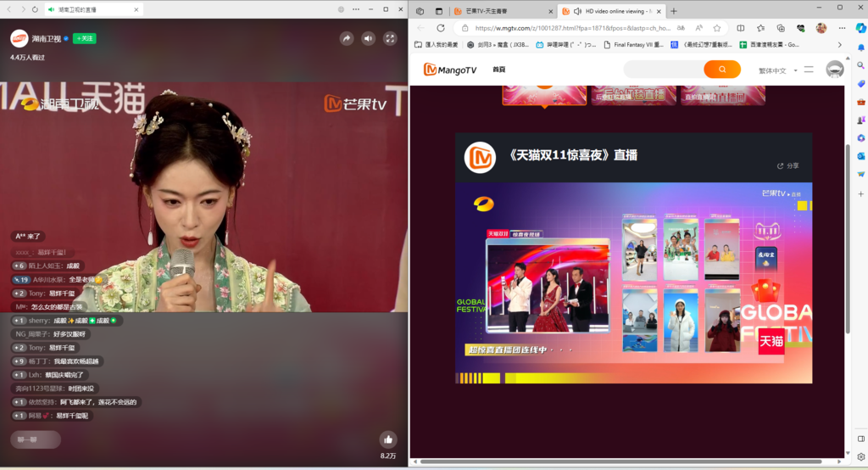
Task: Like the livestream with the thumbs-up icon
Action: [x=388, y=439]
